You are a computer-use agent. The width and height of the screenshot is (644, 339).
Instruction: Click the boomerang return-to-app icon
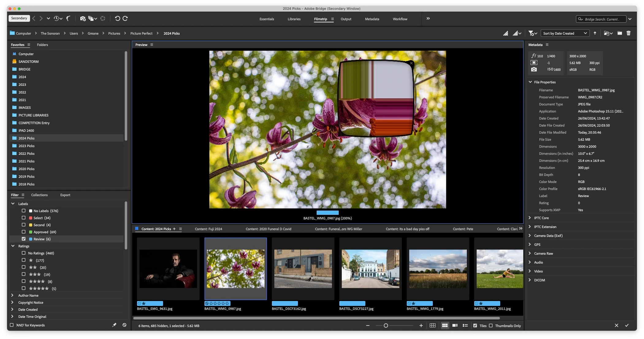click(x=68, y=18)
